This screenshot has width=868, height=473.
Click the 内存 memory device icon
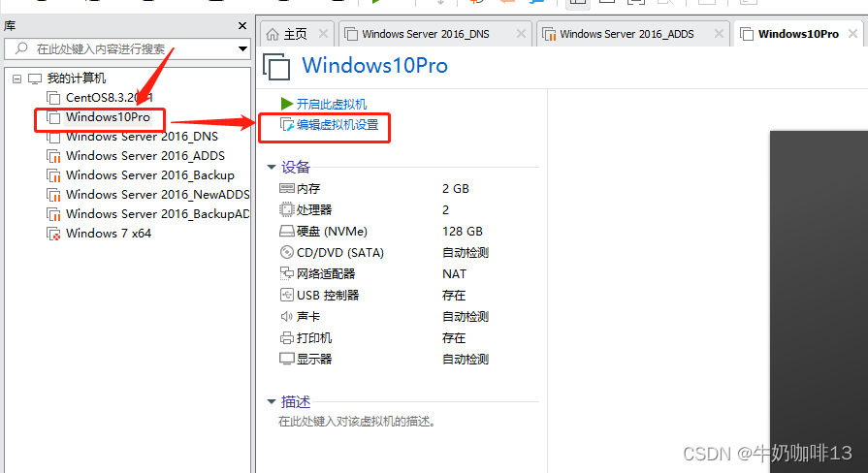[x=287, y=189]
